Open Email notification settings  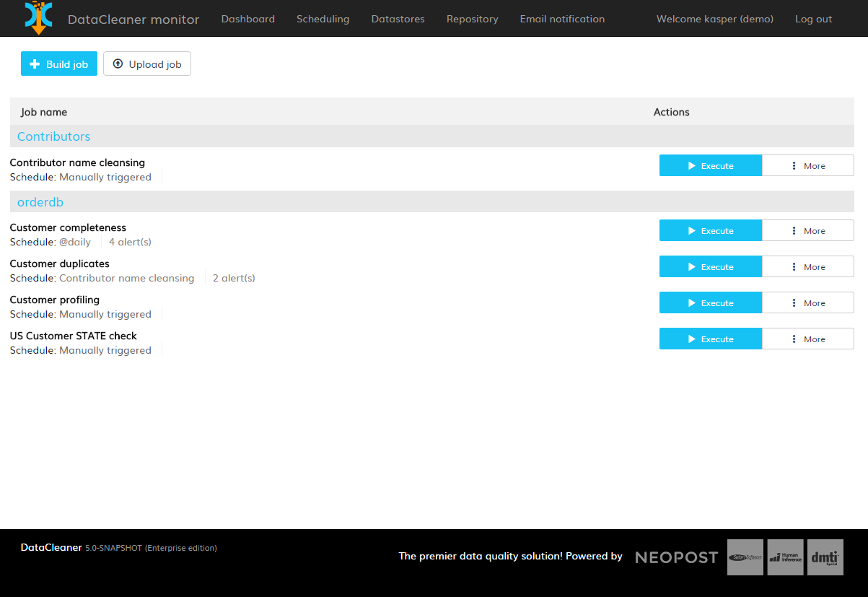[563, 19]
